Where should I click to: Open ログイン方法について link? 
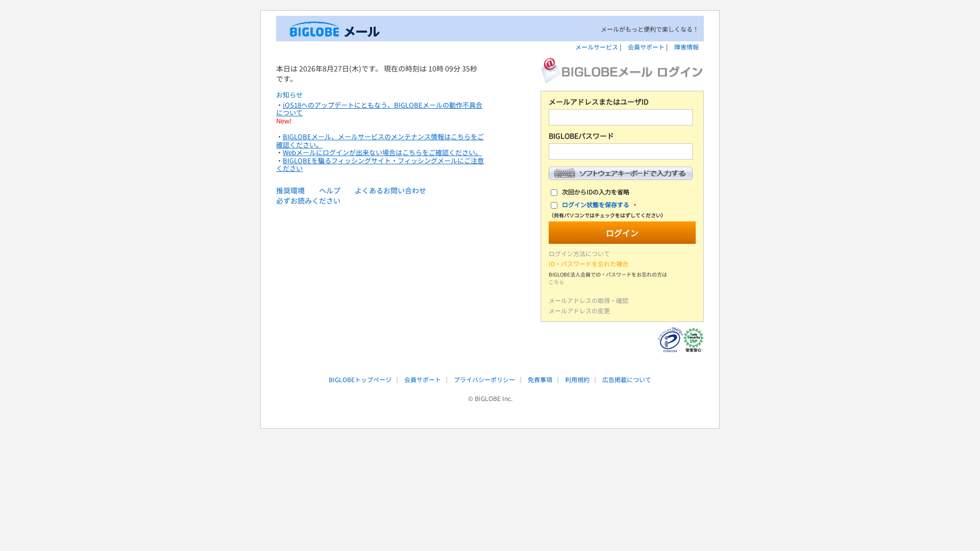point(579,254)
